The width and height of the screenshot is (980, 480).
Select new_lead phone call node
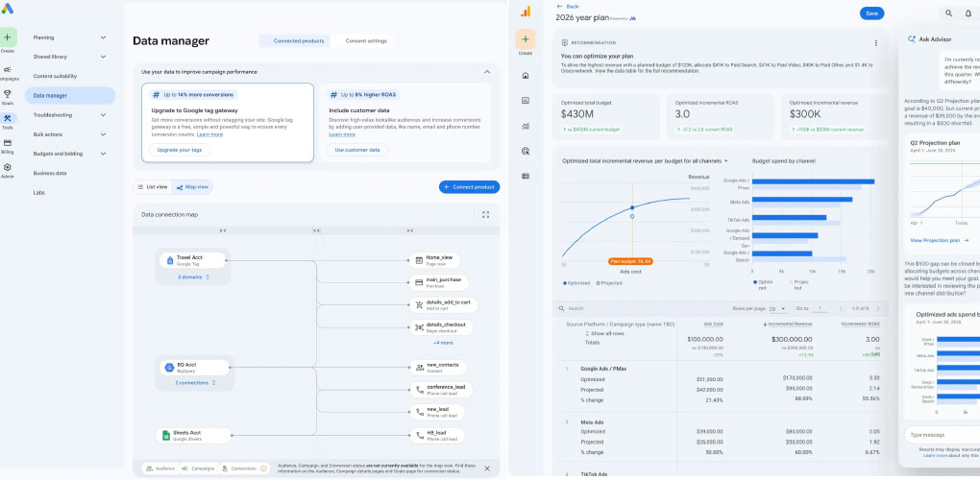pos(435,413)
